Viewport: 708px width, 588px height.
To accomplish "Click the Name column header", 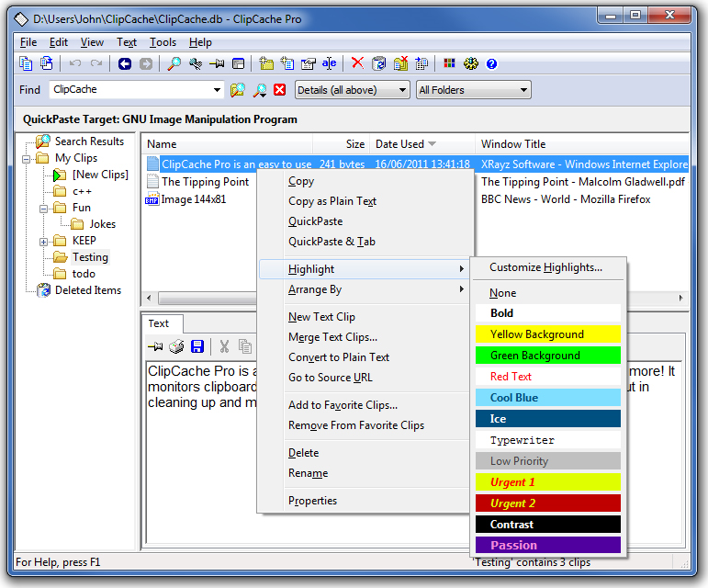I will 228,144.
